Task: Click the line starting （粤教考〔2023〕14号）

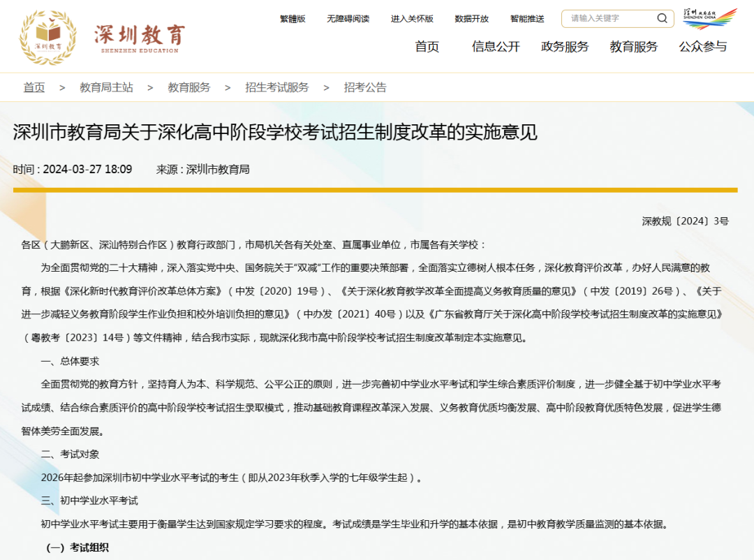Action: click(274, 338)
